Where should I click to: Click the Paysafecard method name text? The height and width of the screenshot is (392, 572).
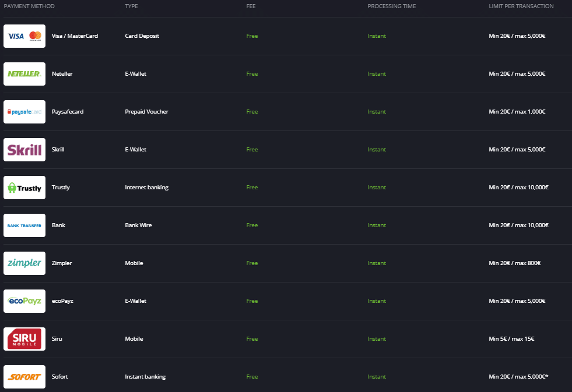[x=68, y=112]
